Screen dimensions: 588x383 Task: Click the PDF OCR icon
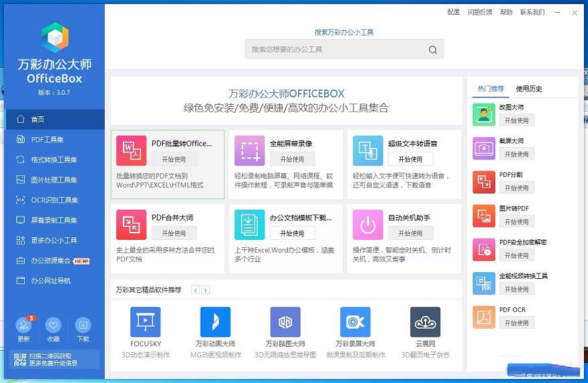click(x=484, y=317)
